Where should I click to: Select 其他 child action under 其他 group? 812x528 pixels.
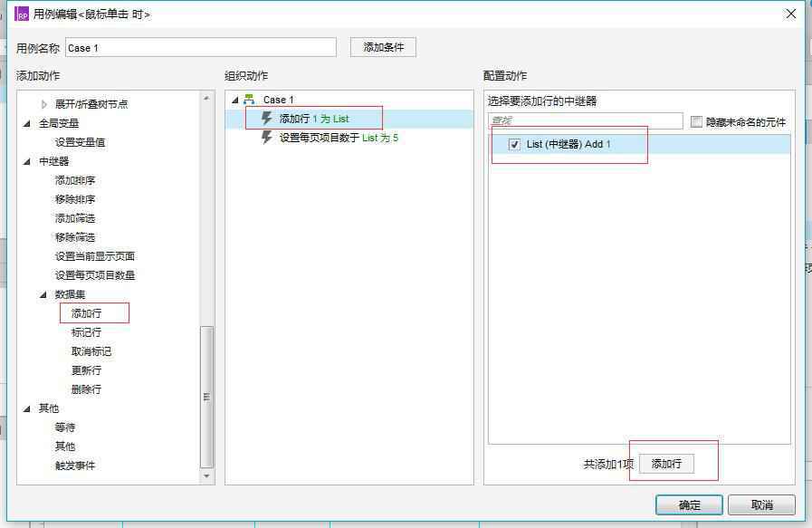tap(65, 446)
